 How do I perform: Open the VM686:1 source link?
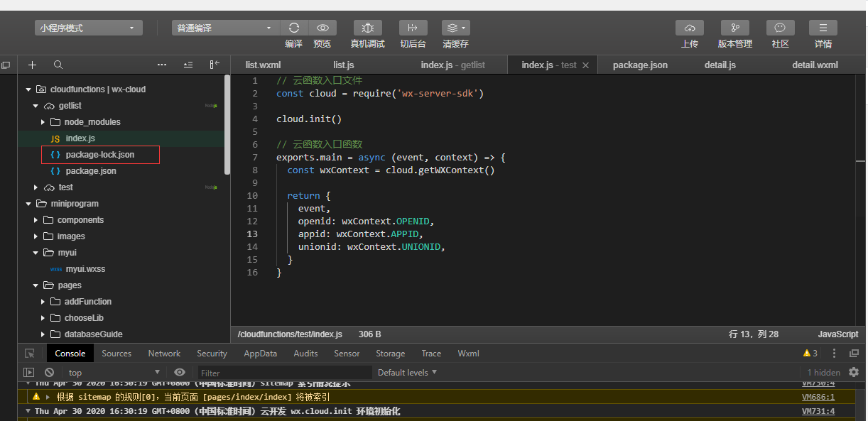818,397
